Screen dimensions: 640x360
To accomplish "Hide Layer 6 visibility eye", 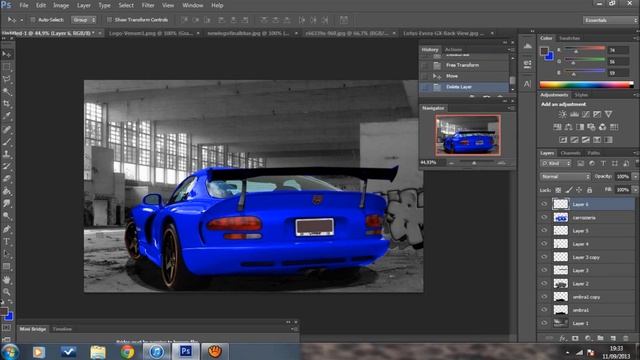I will coord(544,204).
